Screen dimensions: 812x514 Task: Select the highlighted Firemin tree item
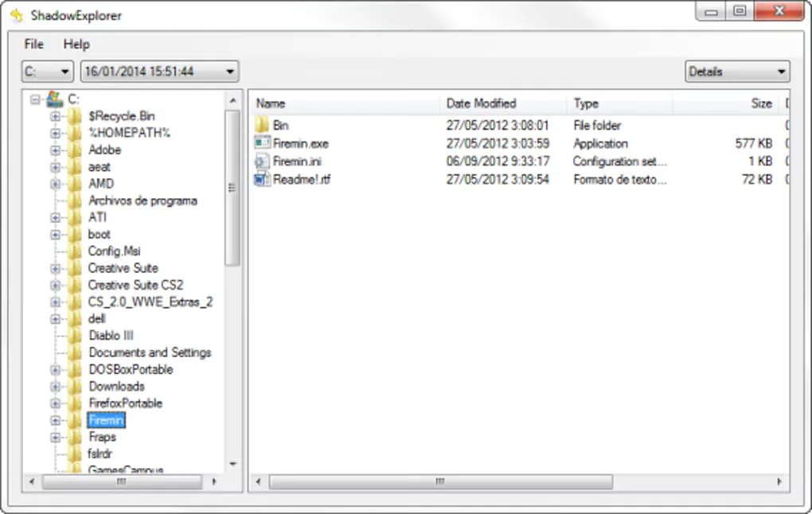coord(106,420)
